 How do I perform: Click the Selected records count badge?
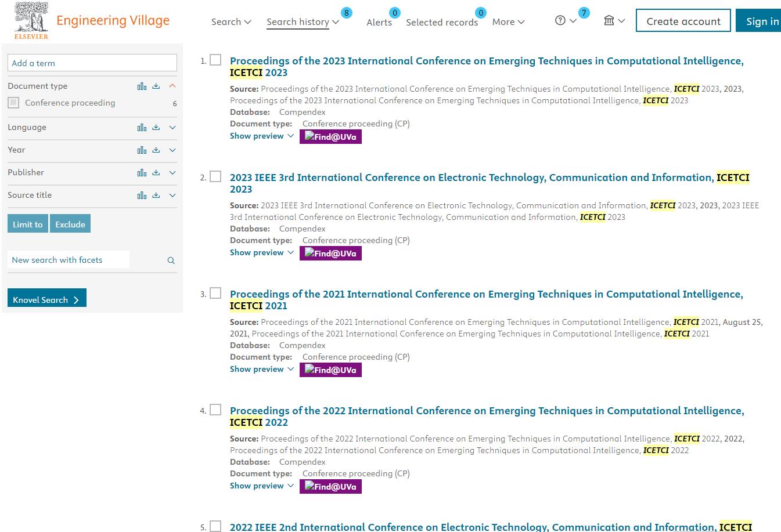[x=481, y=13]
